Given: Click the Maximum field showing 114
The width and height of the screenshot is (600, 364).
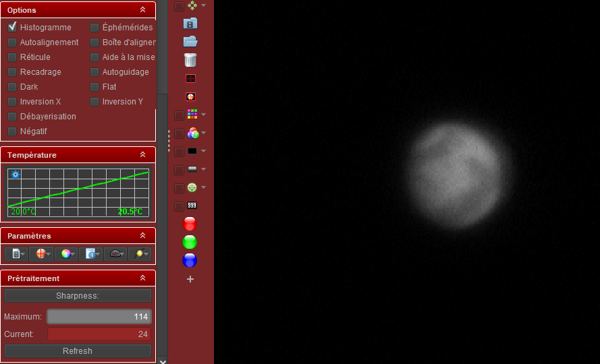Looking at the screenshot, I should [x=99, y=317].
